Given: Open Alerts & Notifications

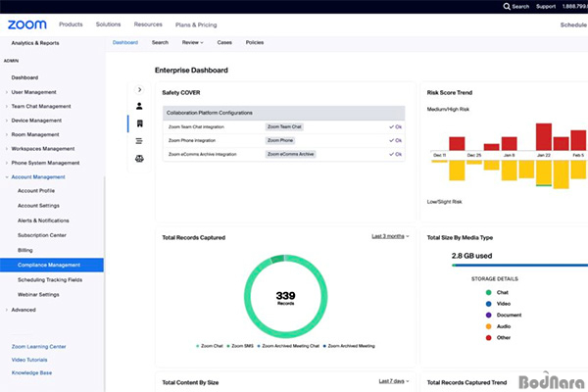Looking at the screenshot, I should click(43, 220).
